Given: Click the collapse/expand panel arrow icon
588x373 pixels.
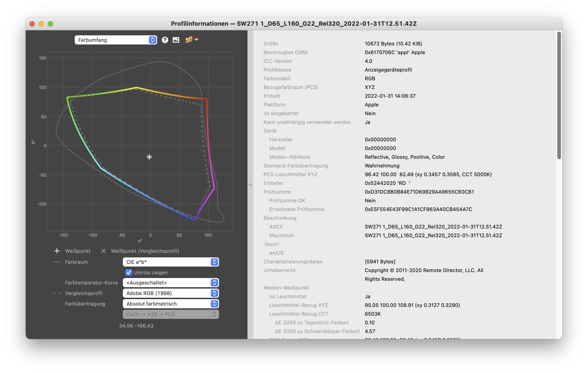Looking at the screenshot, I should [x=250, y=184].
